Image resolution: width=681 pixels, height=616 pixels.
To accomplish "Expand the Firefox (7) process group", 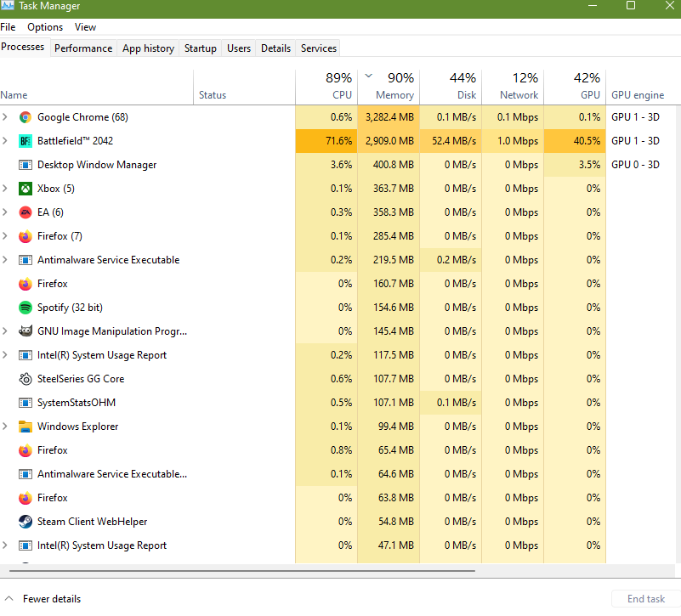I will (5, 235).
